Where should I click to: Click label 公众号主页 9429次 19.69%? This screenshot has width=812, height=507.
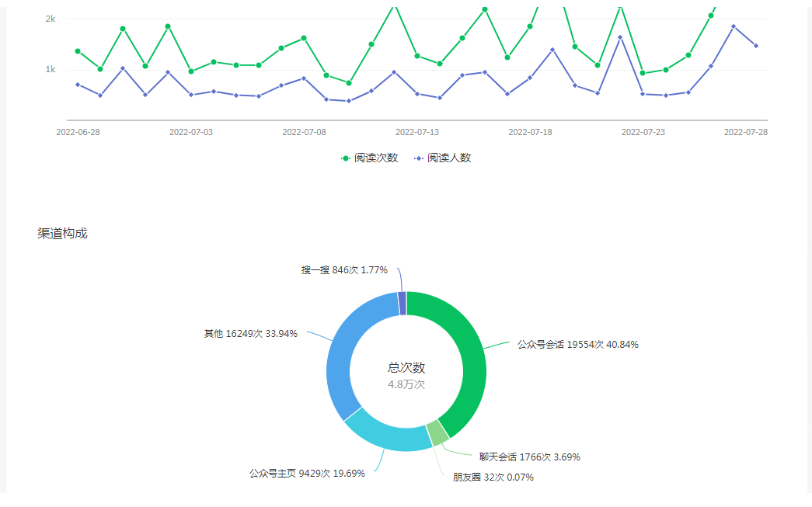point(307,474)
